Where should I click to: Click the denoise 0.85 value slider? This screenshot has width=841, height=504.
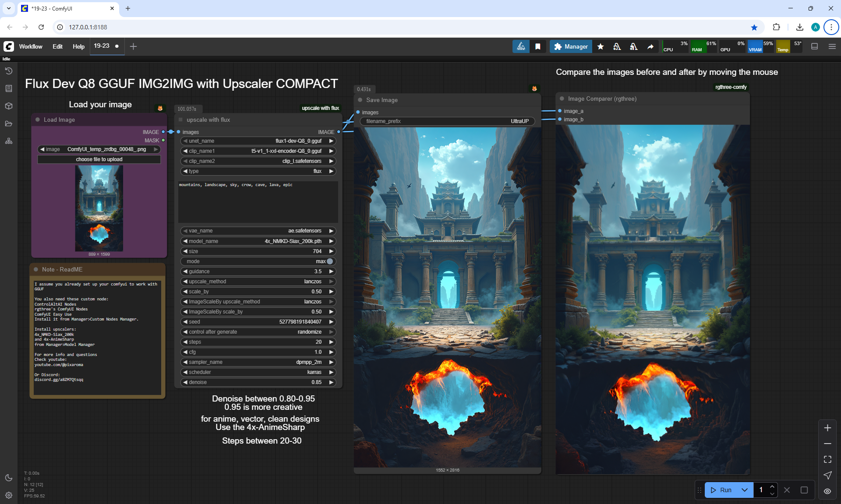click(258, 382)
